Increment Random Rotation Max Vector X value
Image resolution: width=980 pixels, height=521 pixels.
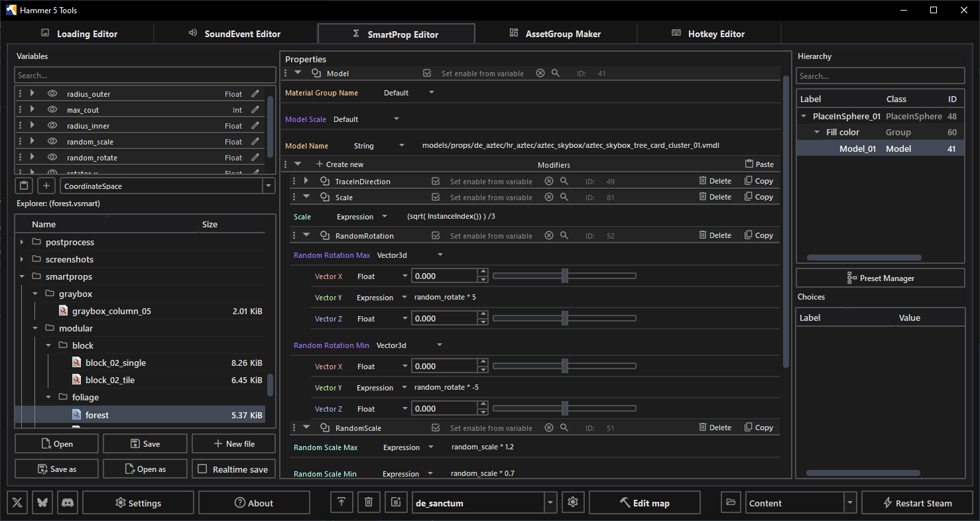point(483,272)
